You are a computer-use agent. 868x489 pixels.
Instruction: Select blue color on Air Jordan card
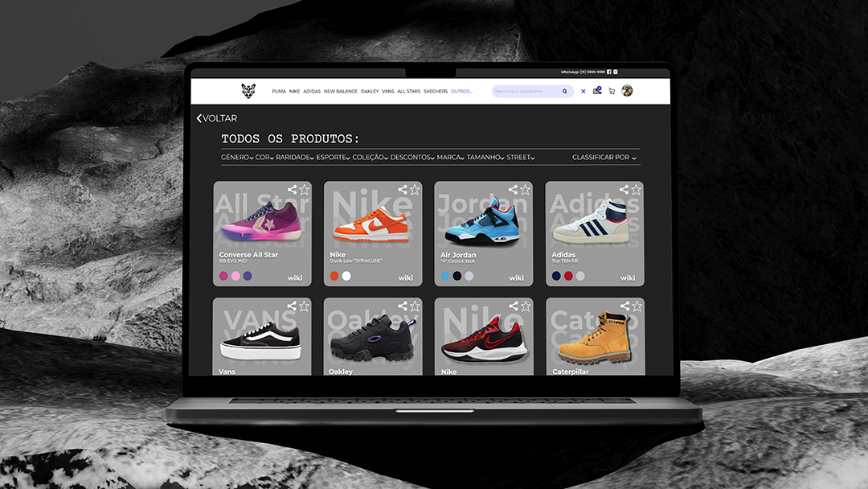click(445, 276)
